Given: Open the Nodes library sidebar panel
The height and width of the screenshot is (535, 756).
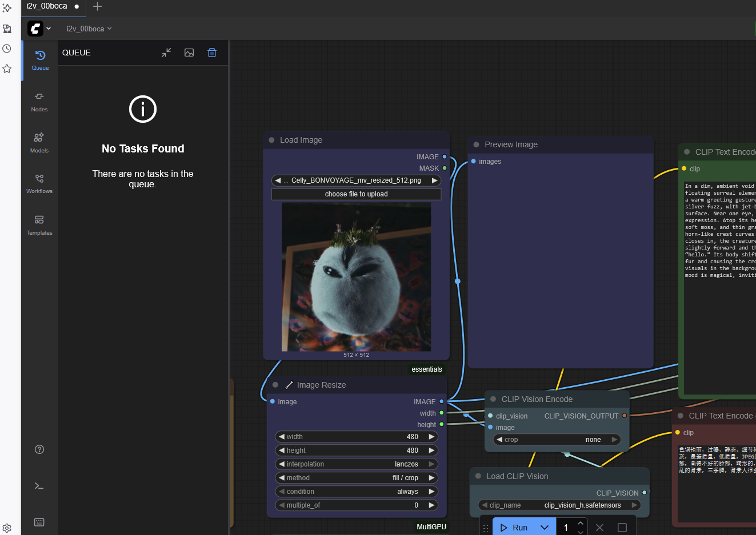Looking at the screenshot, I should point(39,101).
